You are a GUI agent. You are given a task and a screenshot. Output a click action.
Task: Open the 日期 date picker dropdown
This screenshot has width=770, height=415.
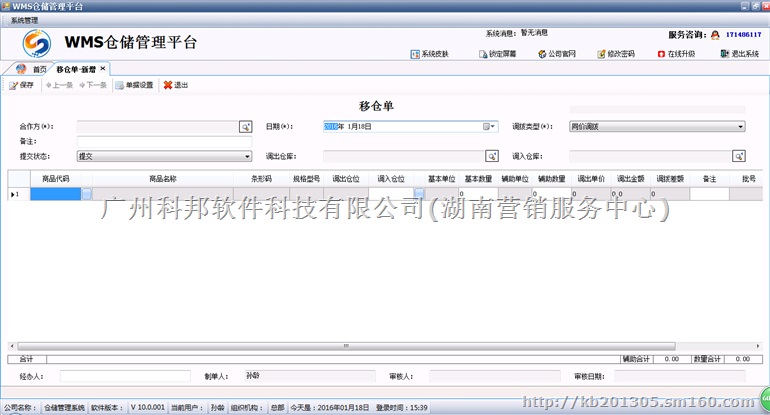pyautogui.click(x=489, y=127)
